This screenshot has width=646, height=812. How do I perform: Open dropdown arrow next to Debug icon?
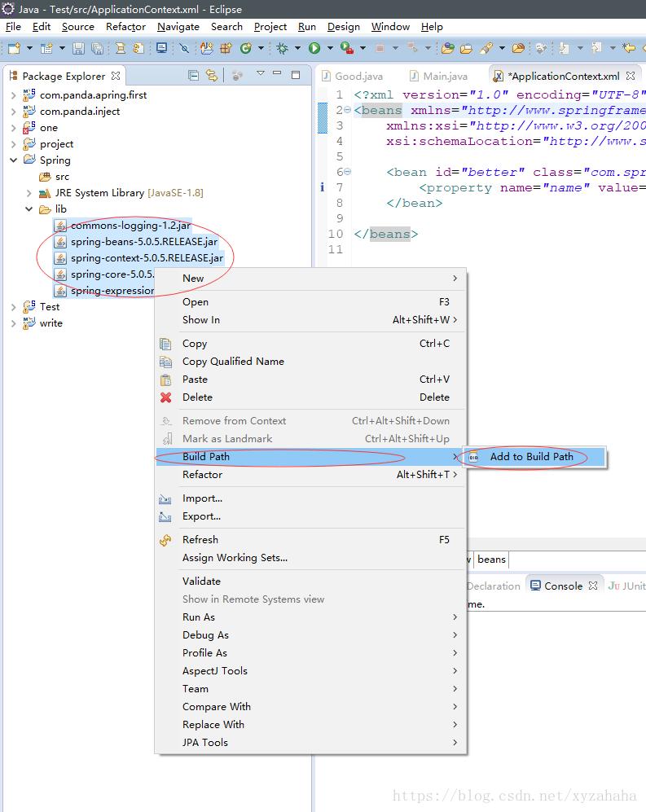(x=298, y=48)
